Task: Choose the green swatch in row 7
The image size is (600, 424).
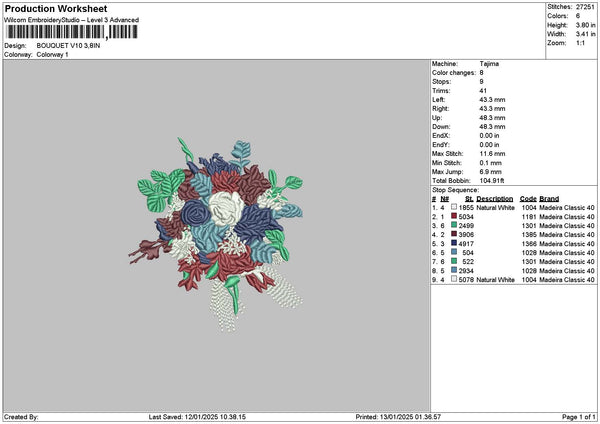Action: point(454,261)
